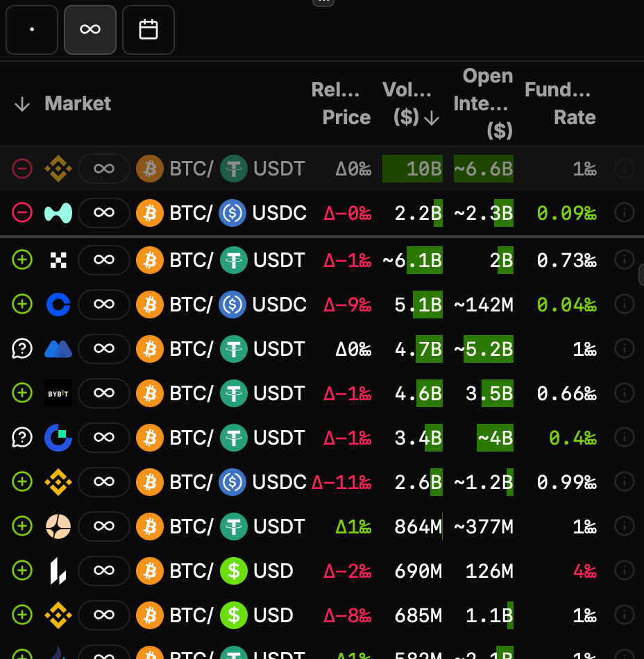This screenshot has width=644, height=659.
Task: Remove the Binance BTC/USDT 10B volume row
Action: 22,169
